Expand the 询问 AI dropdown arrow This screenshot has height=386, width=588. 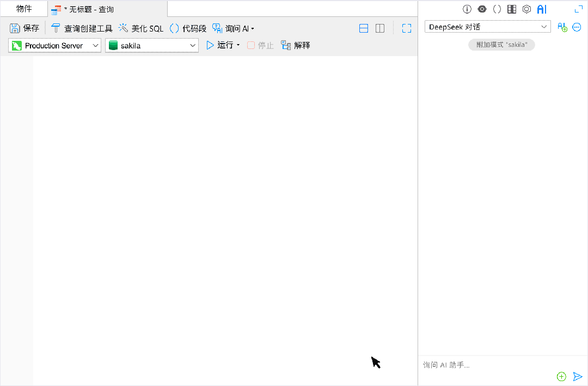pyautogui.click(x=253, y=29)
